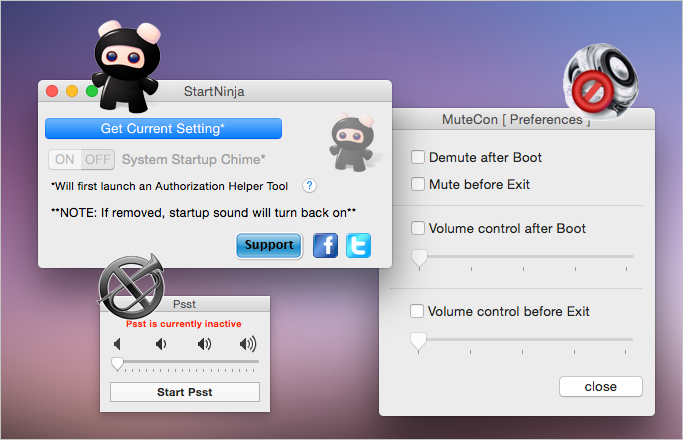Viewport: 683px width, 440px height.
Task: Click the maximum volume speaker icon in Psst
Action: pos(248,344)
